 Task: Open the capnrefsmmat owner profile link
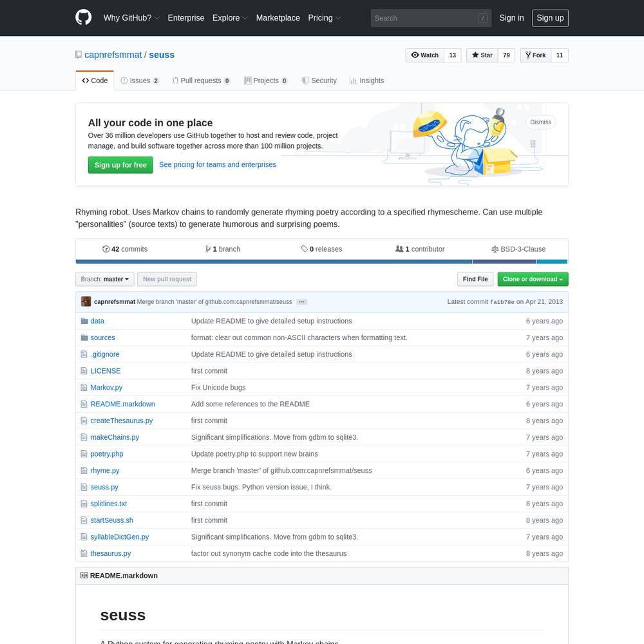(113, 55)
